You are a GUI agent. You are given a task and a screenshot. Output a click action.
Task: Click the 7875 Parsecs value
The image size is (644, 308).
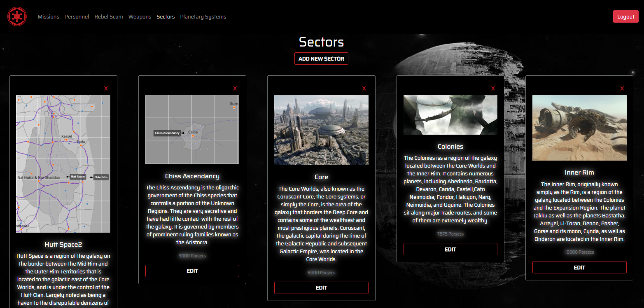point(450,234)
